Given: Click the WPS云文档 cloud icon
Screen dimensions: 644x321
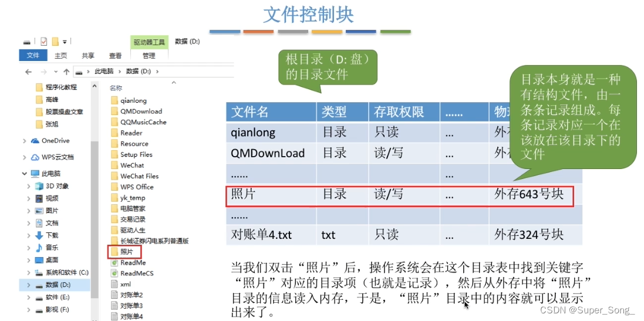Looking at the screenshot, I should click(x=35, y=157).
